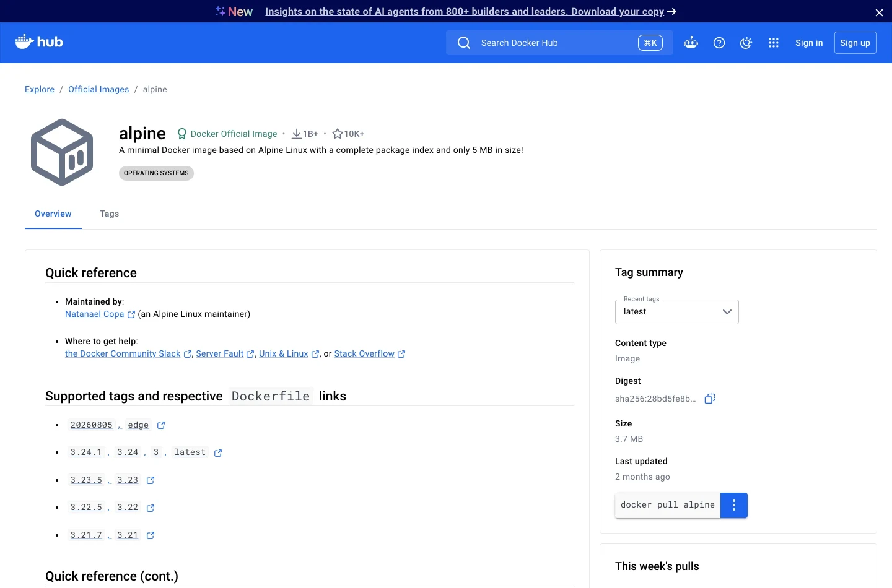The height and width of the screenshot is (588, 892).
Task: Open the Stack Overflow link
Action: tap(364, 353)
